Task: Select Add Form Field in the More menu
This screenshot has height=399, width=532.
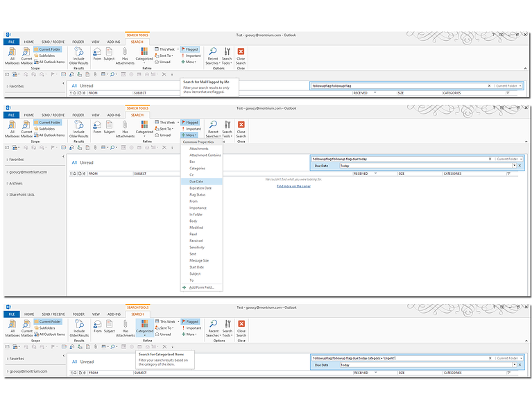Action: 202,287
